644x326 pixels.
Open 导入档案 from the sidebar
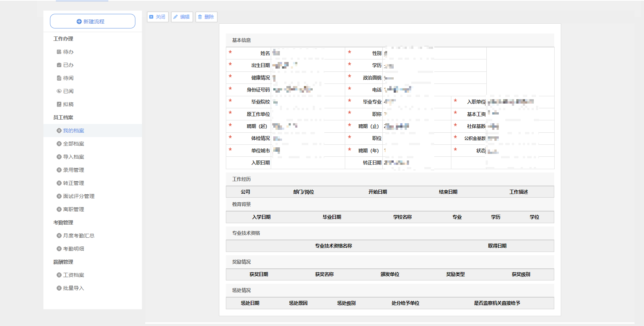pyautogui.click(x=73, y=157)
